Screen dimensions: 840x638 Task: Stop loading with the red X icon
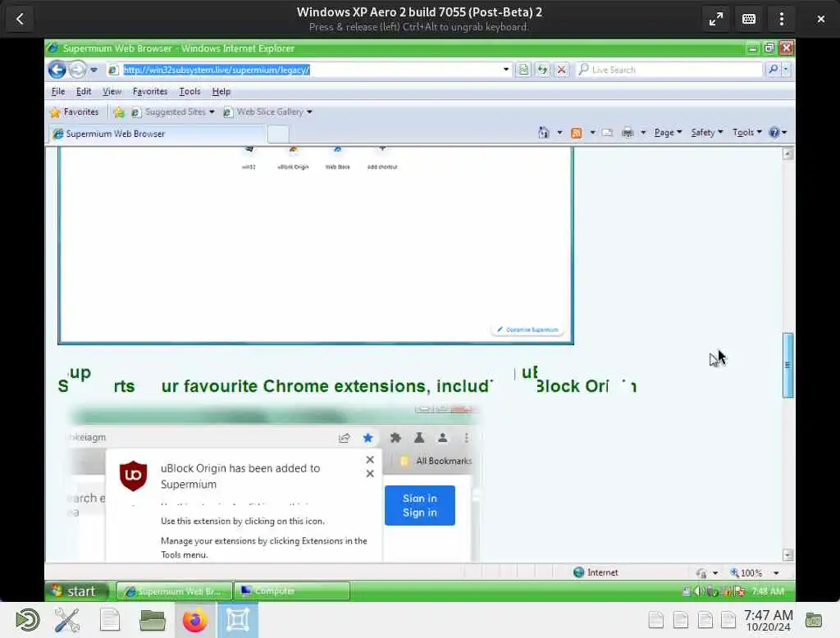561,70
